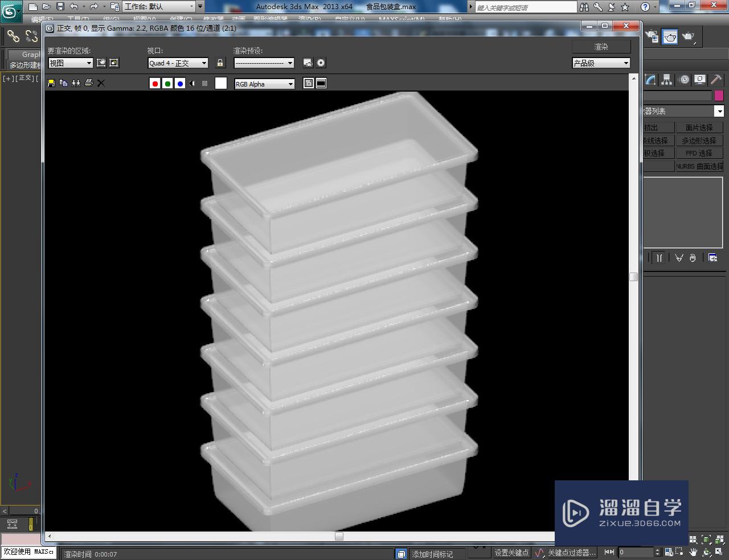Click the white background color swatch
729x560 pixels.
[221, 84]
